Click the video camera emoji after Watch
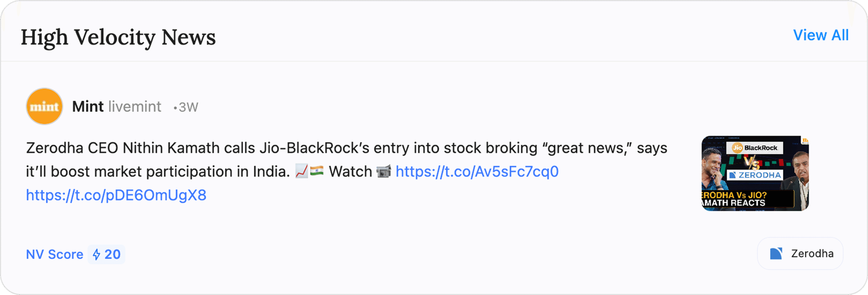 (384, 171)
